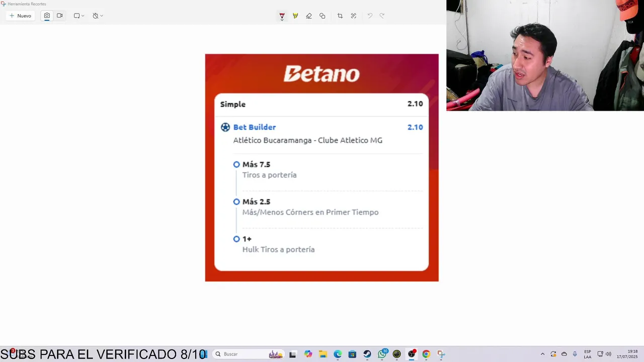Open the network quick settings icon
644x362 pixels.
point(600,354)
